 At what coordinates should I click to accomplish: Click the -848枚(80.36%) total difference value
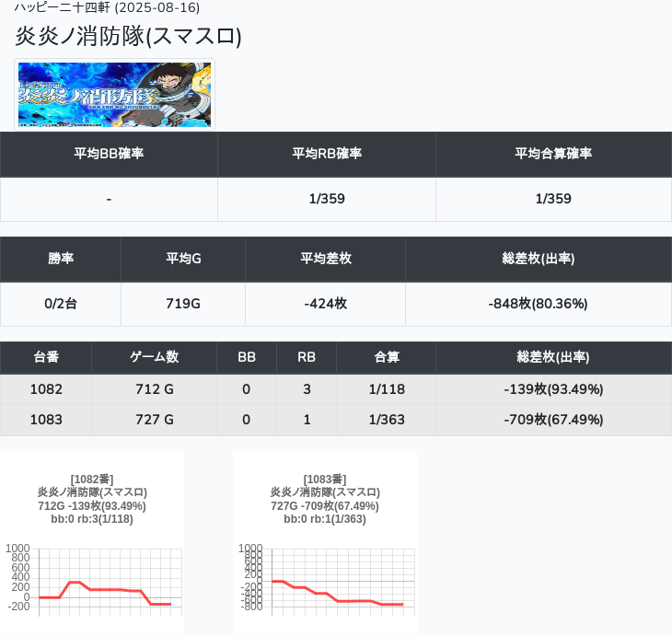(539, 304)
